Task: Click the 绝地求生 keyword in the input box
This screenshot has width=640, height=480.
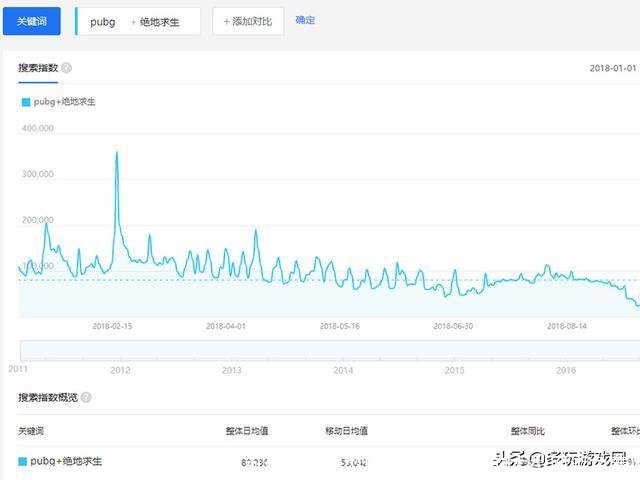Action: pyautogui.click(x=160, y=22)
